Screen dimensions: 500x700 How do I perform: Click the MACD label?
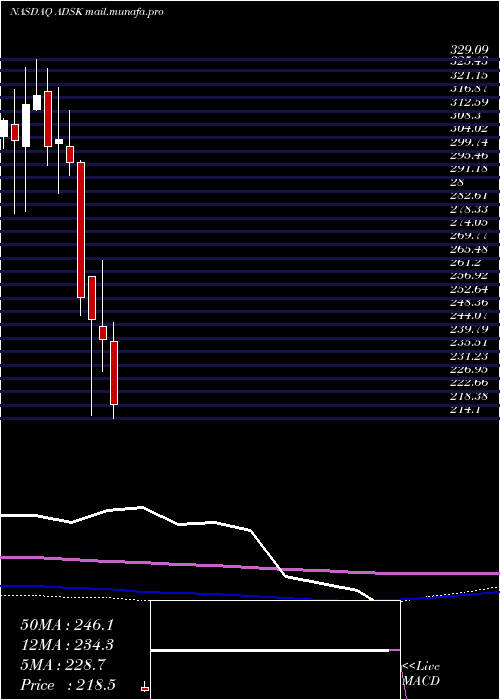click(421, 681)
